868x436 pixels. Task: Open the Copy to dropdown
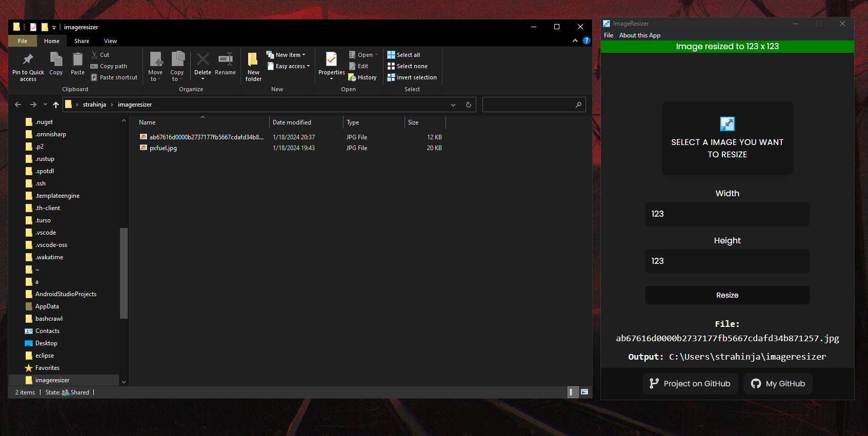pyautogui.click(x=177, y=66)
